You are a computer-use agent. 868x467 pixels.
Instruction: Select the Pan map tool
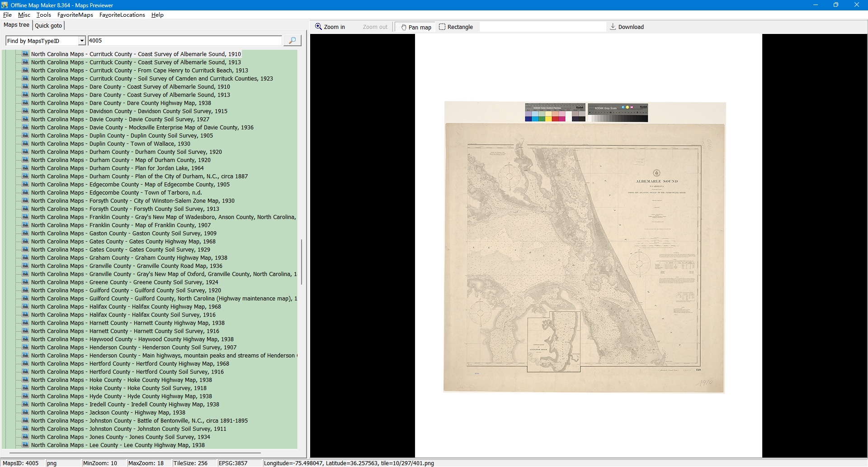click(x=415, y=27)
